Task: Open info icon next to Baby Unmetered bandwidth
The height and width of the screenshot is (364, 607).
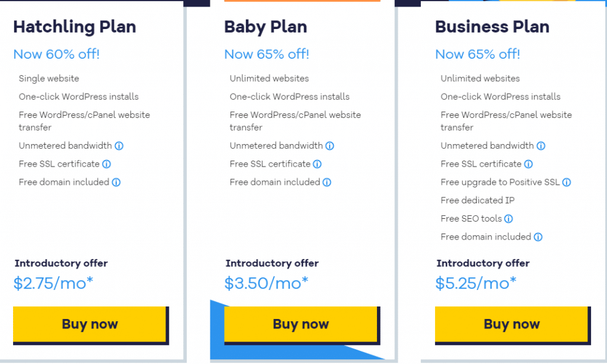Action: (330, 146)
